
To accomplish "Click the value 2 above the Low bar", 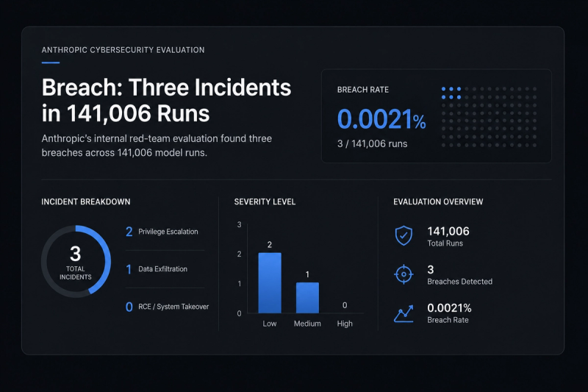I will click(x=270, y=245).
